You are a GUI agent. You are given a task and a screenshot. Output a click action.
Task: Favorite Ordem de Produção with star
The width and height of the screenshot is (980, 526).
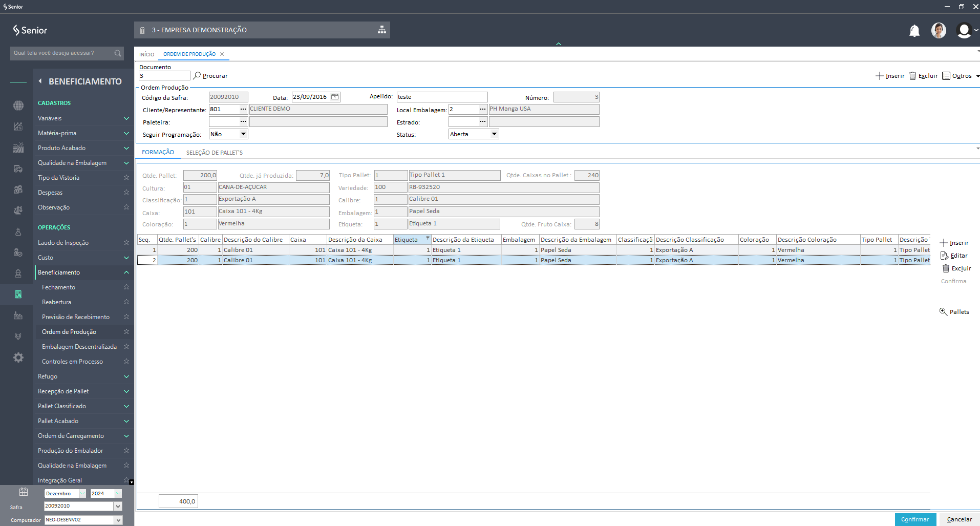[126, 332]
